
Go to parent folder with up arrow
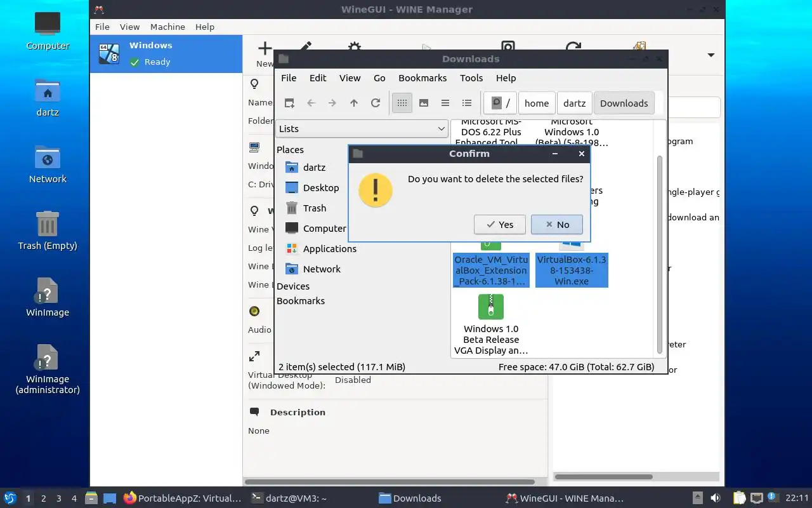(354, 103)
